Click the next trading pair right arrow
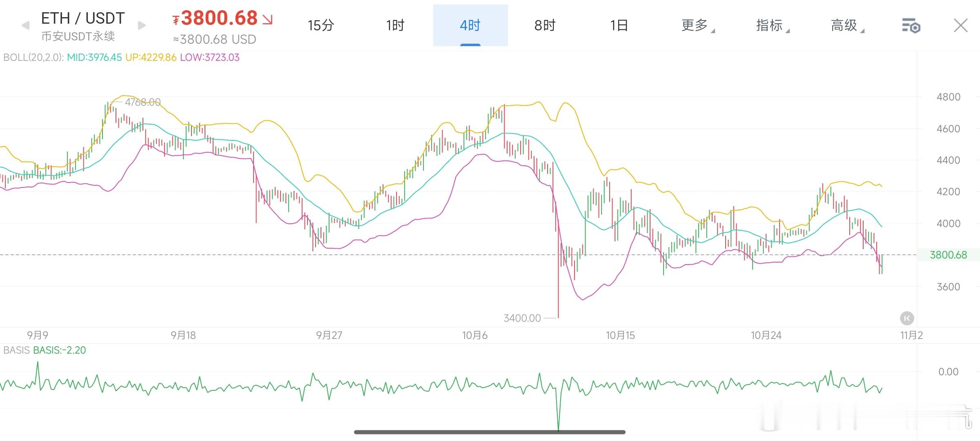 142,26
